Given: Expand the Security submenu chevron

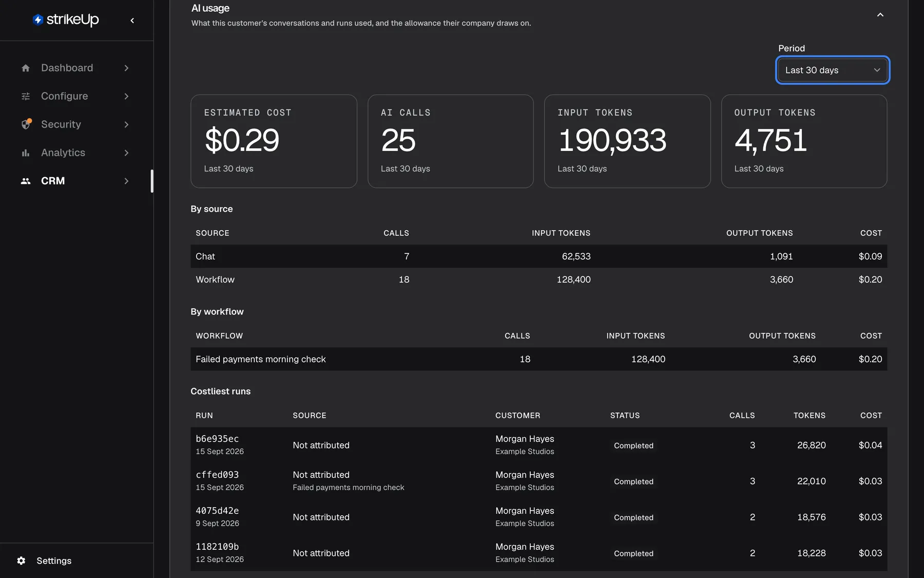Looking at the screenshot, I should [126, 124].
